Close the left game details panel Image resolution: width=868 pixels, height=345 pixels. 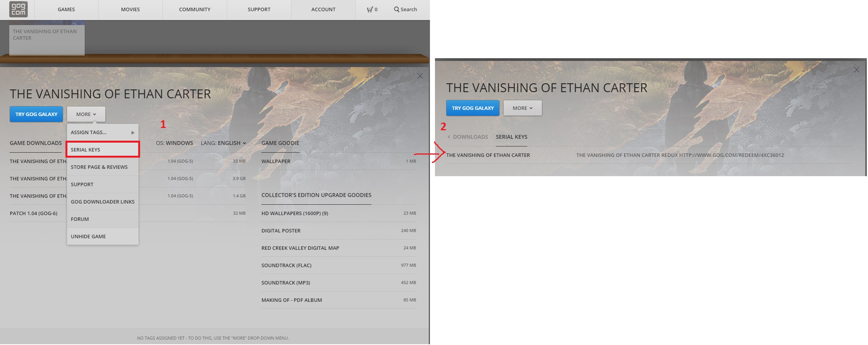[420, 76]
